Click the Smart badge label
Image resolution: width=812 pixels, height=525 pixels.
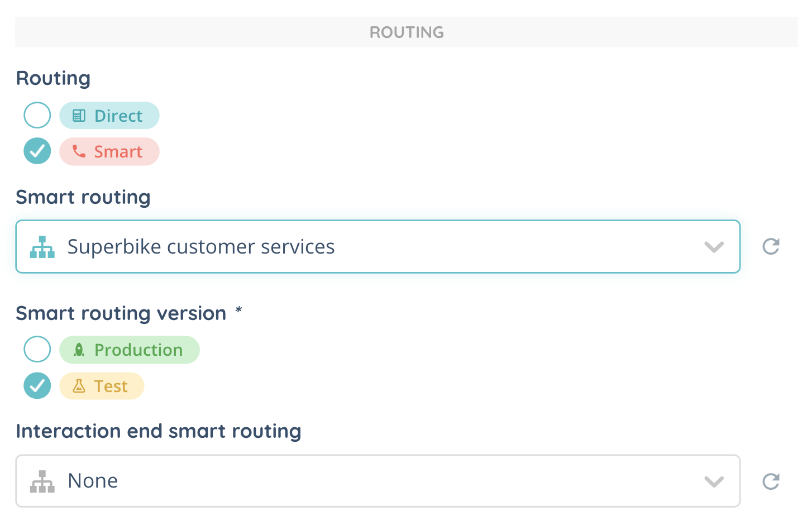pyautogui.click(x=118, y=151)
